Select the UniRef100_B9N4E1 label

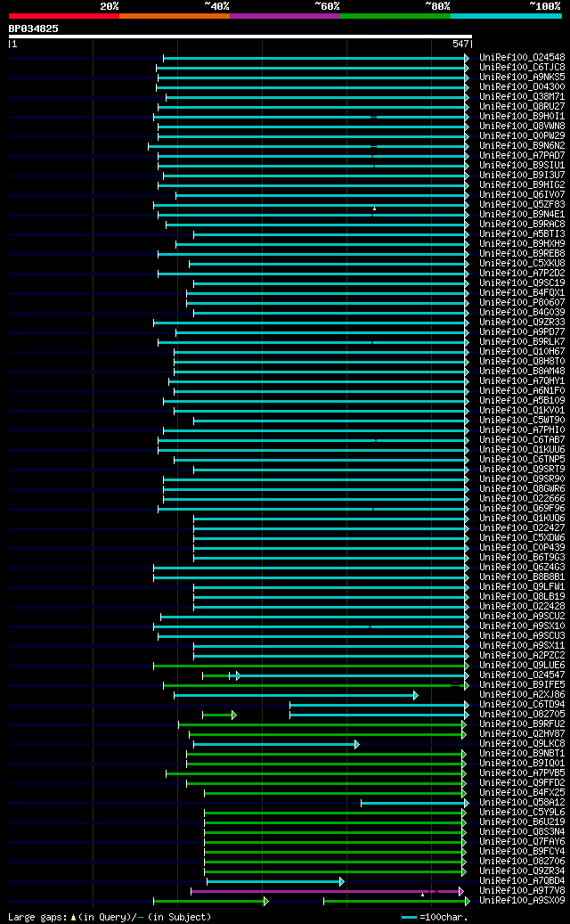coord(522,215)
